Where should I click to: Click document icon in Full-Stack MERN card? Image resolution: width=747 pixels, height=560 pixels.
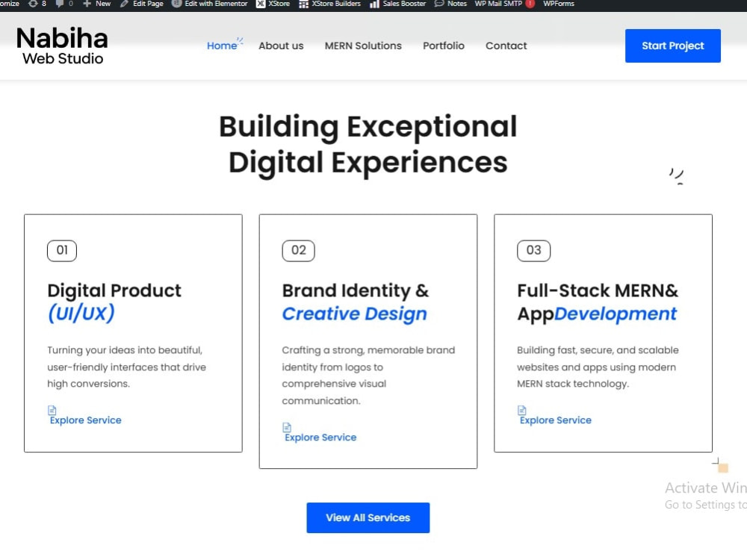[521, 410]
